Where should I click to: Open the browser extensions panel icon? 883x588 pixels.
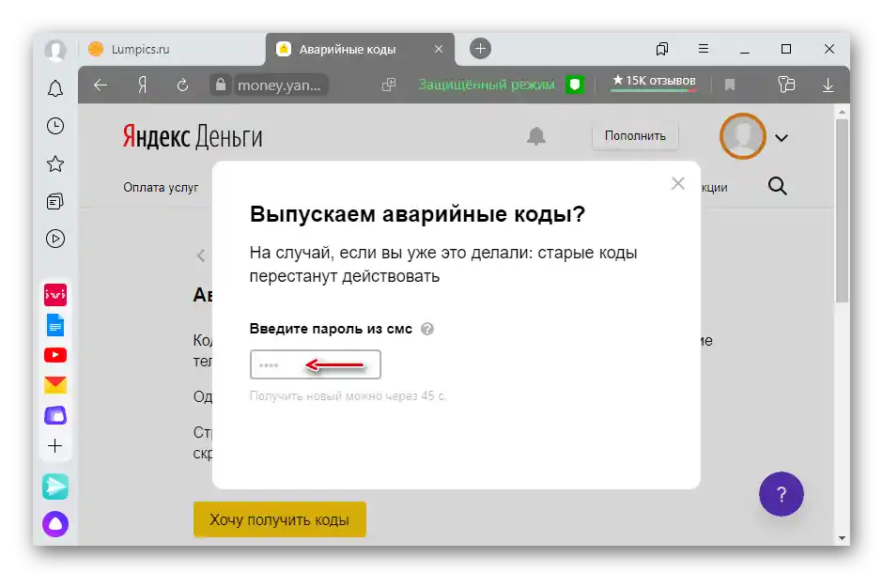[x=786, y=85]
